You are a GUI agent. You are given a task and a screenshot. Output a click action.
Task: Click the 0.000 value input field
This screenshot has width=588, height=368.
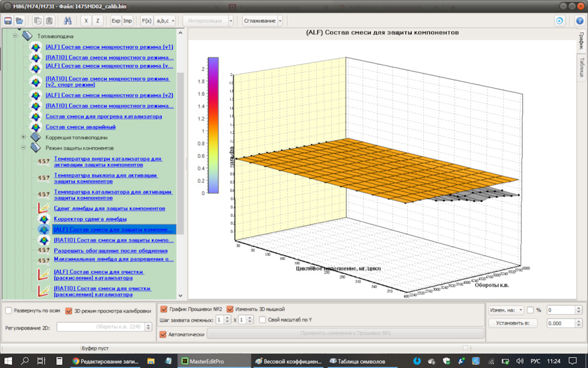tap(561, 323)
